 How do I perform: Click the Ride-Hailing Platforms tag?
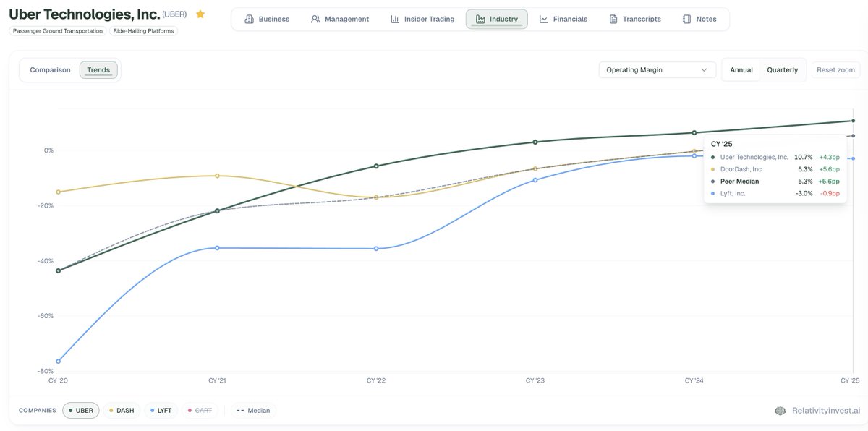[144, 31]
